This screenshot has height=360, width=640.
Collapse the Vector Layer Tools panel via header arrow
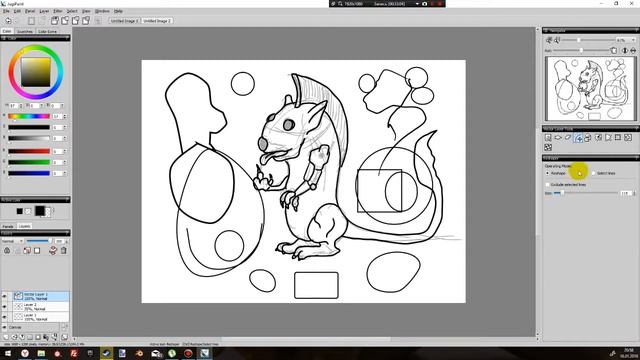[x=636, y=129]
